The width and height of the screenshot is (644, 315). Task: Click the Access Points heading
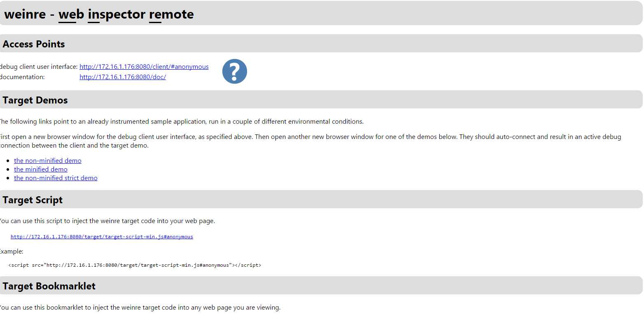point(34,44)
